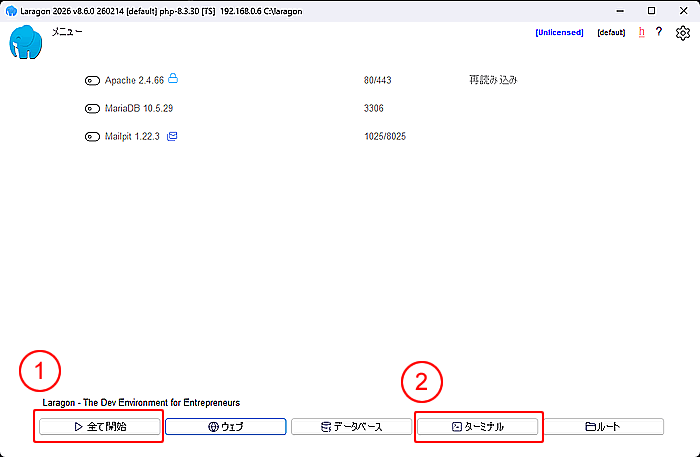This screenshot has height=457, width=700.
Task: Open the データベース database button
Action: tap(351, 427)
